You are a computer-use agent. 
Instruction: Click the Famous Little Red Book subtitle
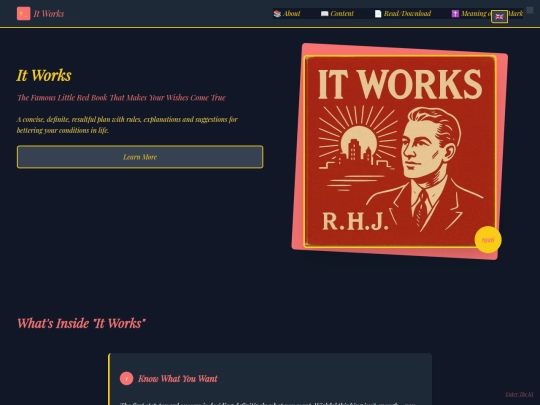(121, 97)
